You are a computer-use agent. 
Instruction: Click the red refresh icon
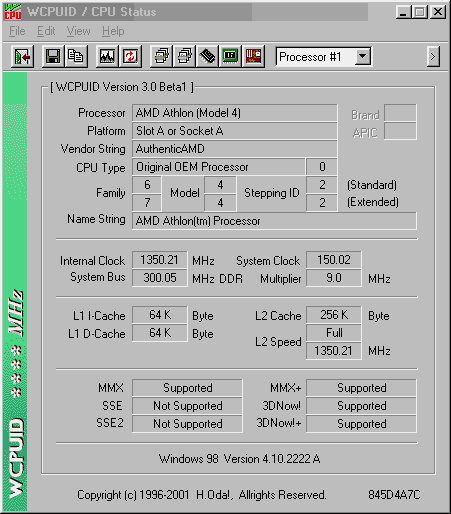click(130, 56)
